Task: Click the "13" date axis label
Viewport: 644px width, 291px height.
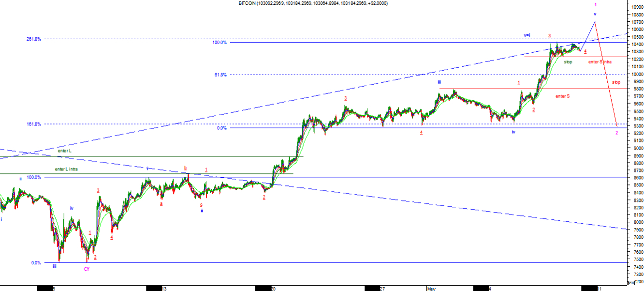Action: [164, 289]
